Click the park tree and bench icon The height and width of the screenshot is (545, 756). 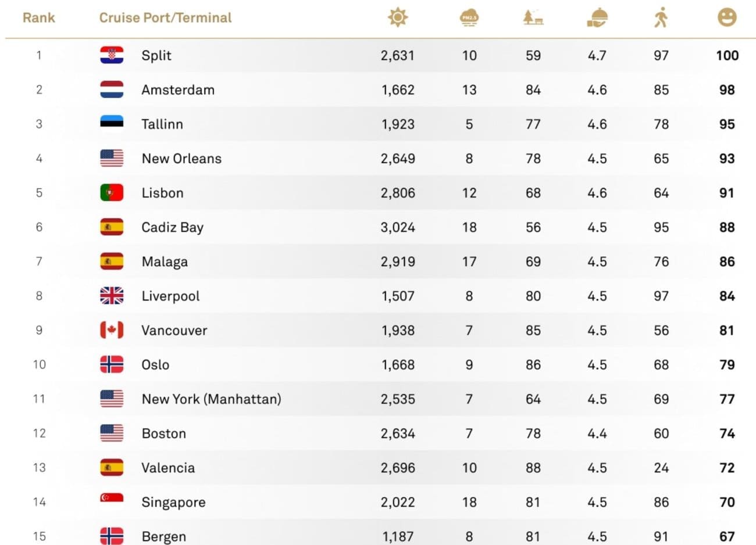[533, 17]
